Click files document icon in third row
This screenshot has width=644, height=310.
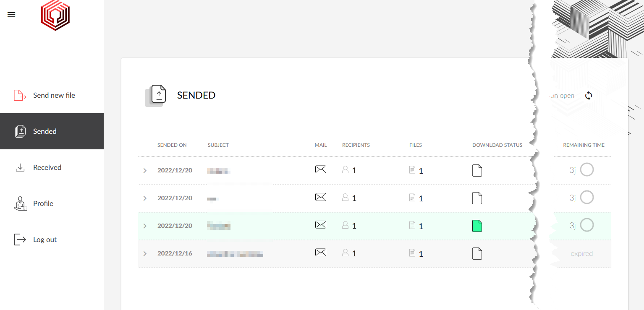[412, 226]
